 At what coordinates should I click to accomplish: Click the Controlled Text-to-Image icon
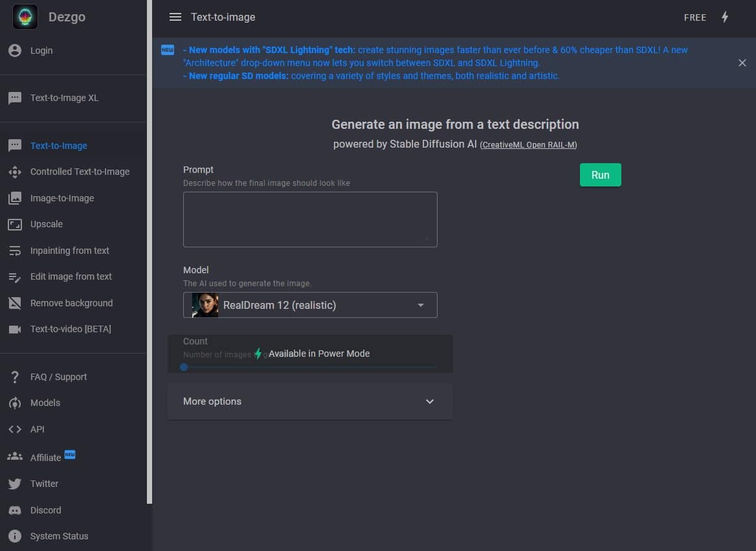pyautogui.click(x=15, y=172)
